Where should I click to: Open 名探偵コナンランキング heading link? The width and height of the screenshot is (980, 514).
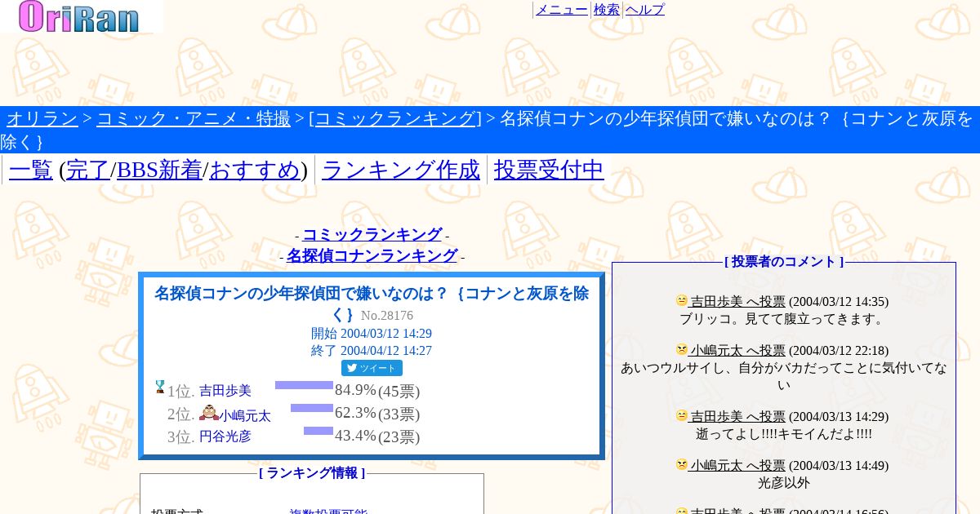point(372,256)
